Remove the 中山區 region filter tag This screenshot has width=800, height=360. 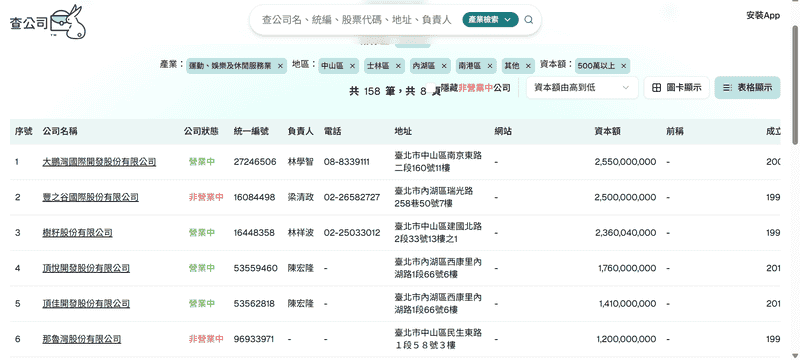pyautogui.click(x=353, y=66)
